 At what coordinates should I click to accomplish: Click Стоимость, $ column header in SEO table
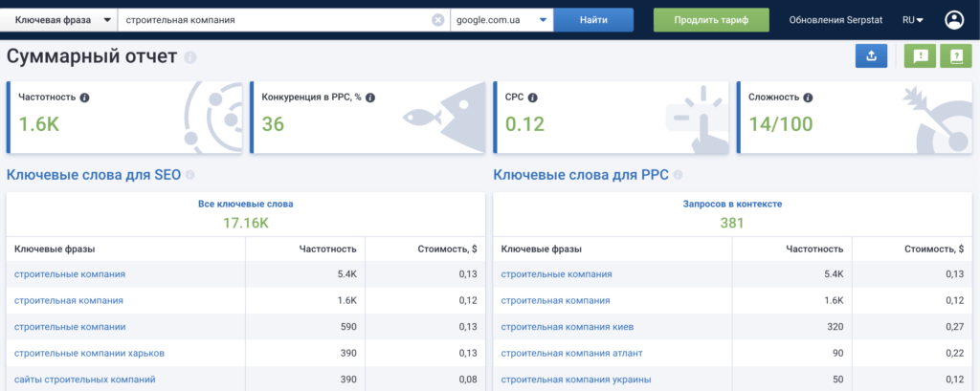tap(448, 250)
